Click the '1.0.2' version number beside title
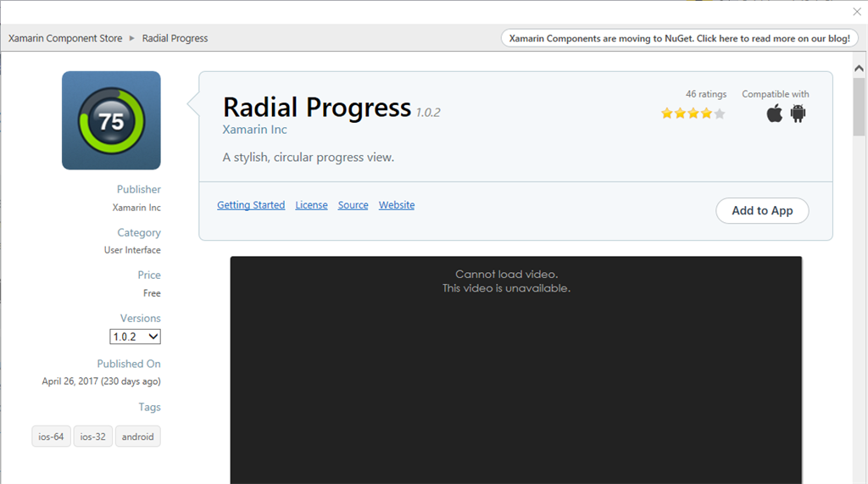The width and height of the screenshot is (868, 484). [428, 113]
